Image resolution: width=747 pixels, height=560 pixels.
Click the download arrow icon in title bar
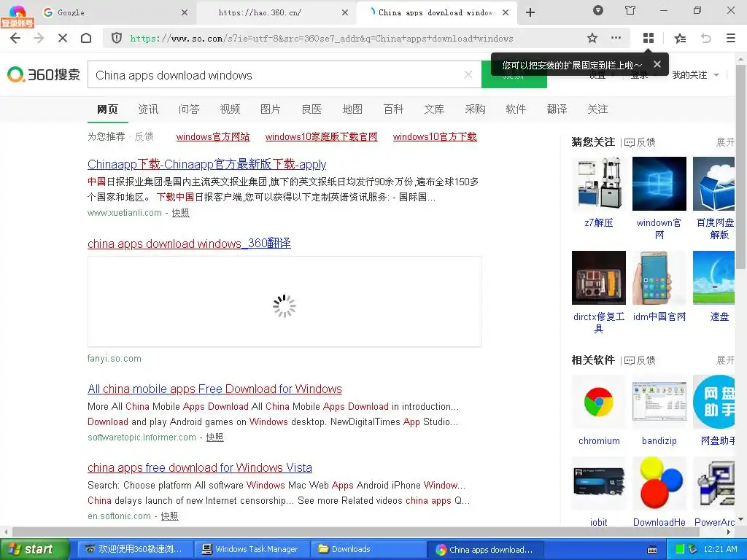(598, 10)
